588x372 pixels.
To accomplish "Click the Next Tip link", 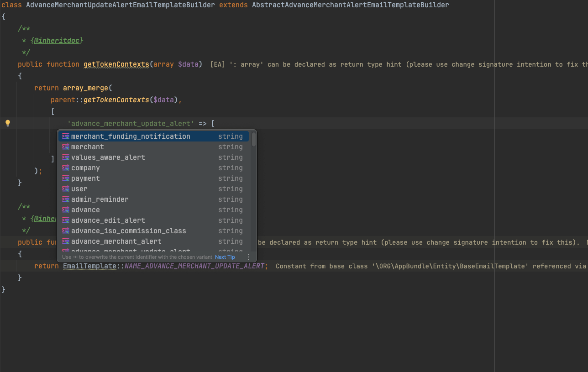I will [x=225, y=257].
